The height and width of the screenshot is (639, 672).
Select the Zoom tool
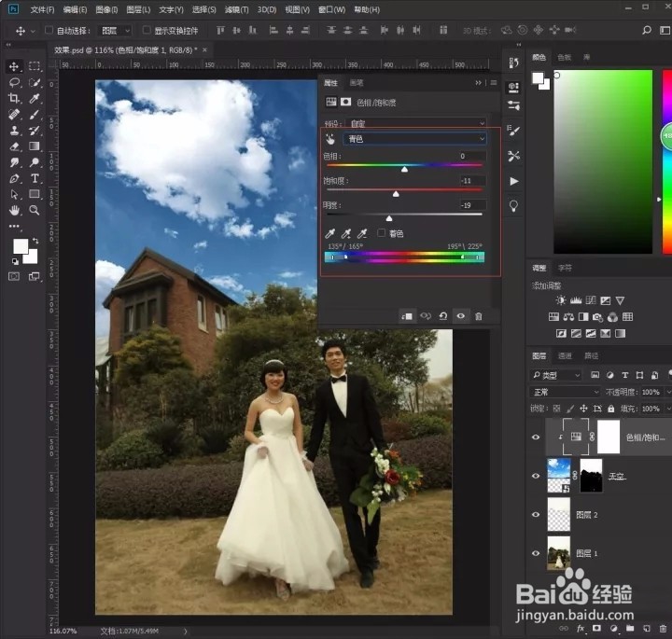click(35, 210)
